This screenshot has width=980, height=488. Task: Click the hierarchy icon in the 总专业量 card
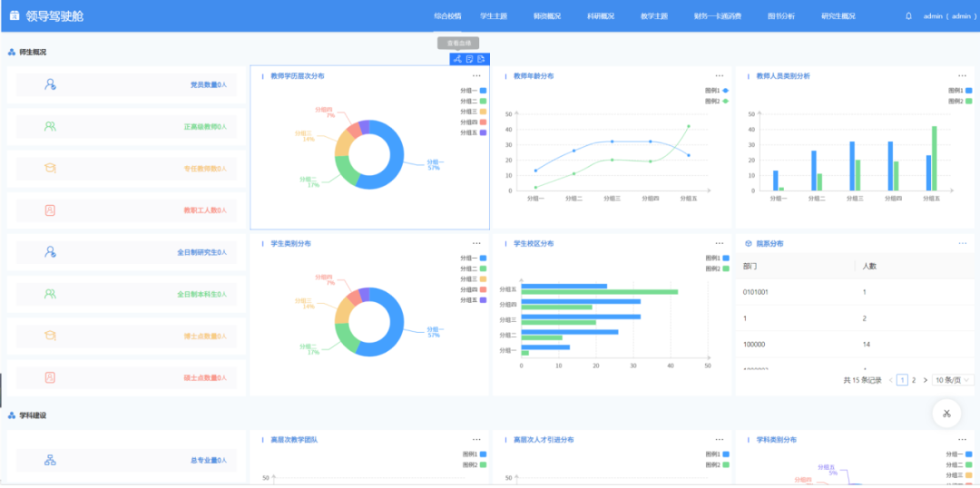click(51, 460)
